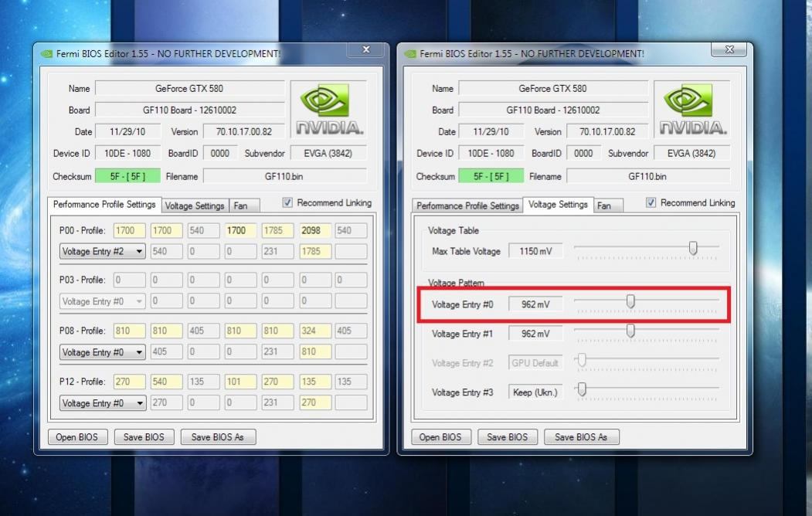The height and width of the screenshot is (516, 812).
Task: Click the first P12 profile field showing 270
Action: (x=130, y=382)
